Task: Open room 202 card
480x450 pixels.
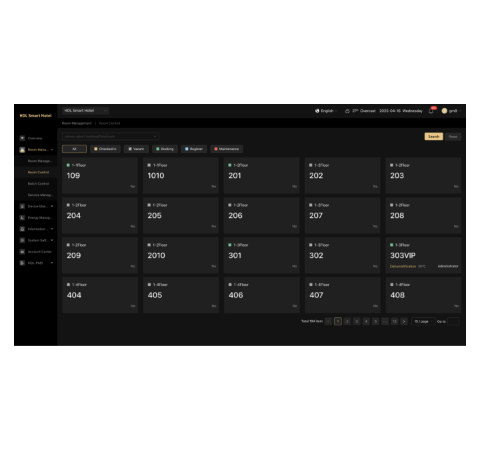Action: (342, 176)
